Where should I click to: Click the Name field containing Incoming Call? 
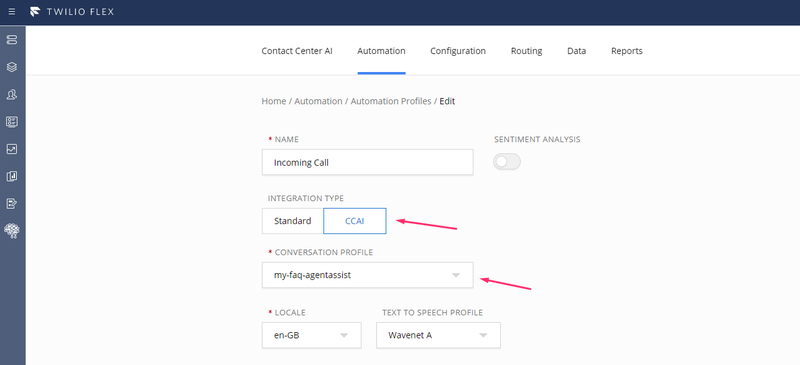coord(367,162)
